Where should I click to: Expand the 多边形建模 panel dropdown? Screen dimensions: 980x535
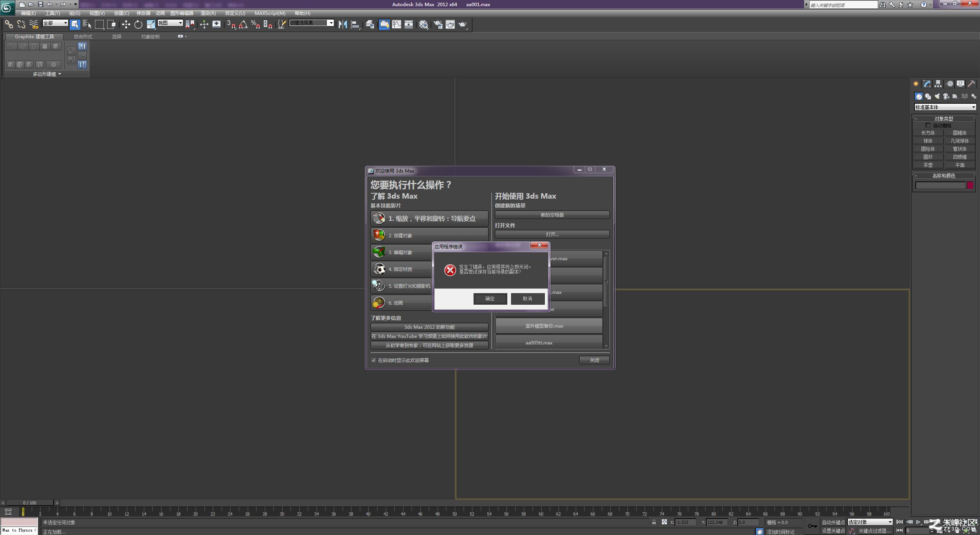[x=47, y=74]
